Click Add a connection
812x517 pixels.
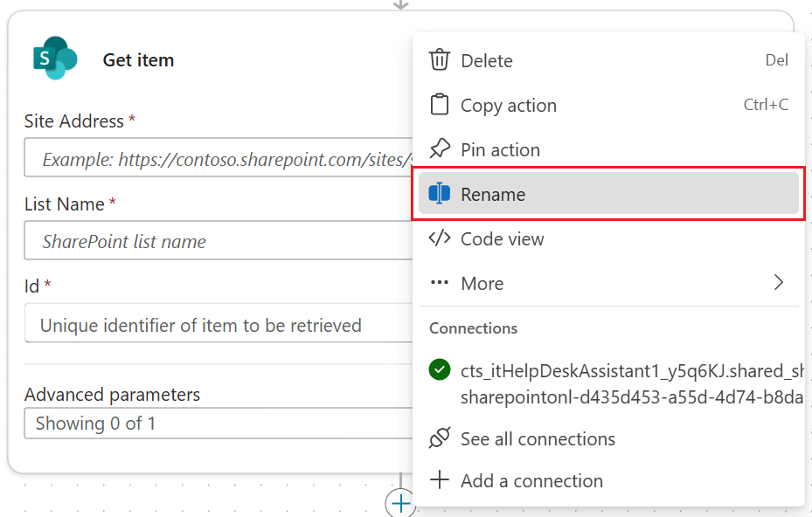608,480
